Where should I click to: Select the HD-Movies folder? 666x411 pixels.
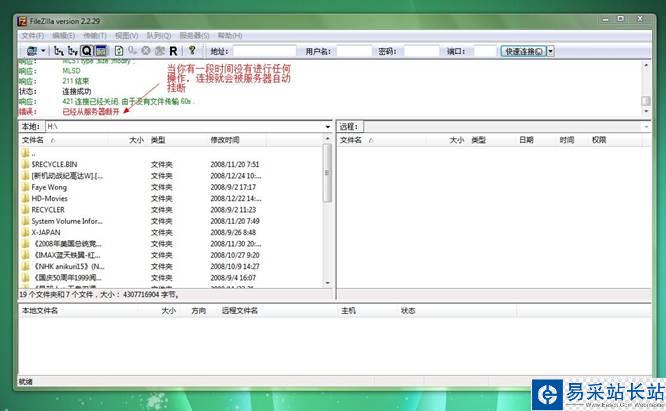(x=49, y=198)
